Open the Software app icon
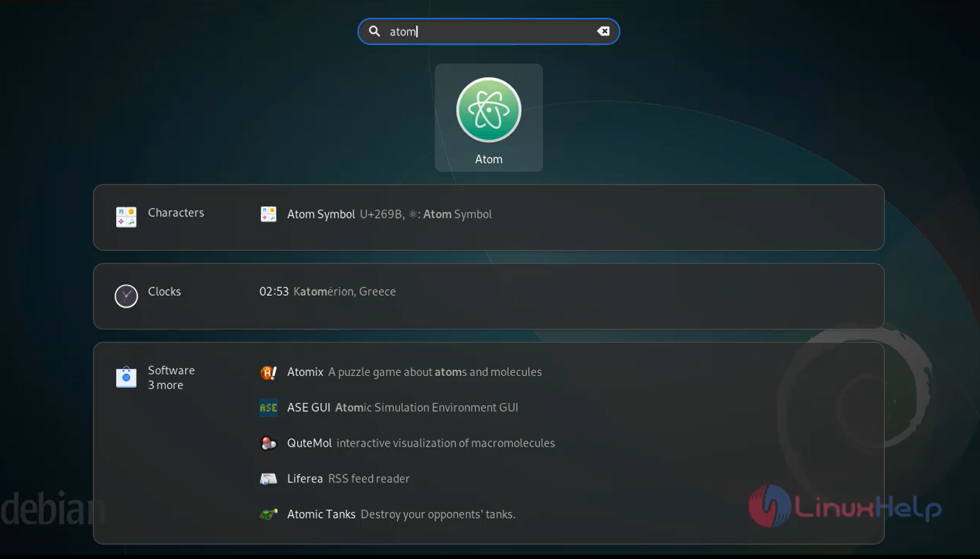980x559 pixels. coord(126,377)
